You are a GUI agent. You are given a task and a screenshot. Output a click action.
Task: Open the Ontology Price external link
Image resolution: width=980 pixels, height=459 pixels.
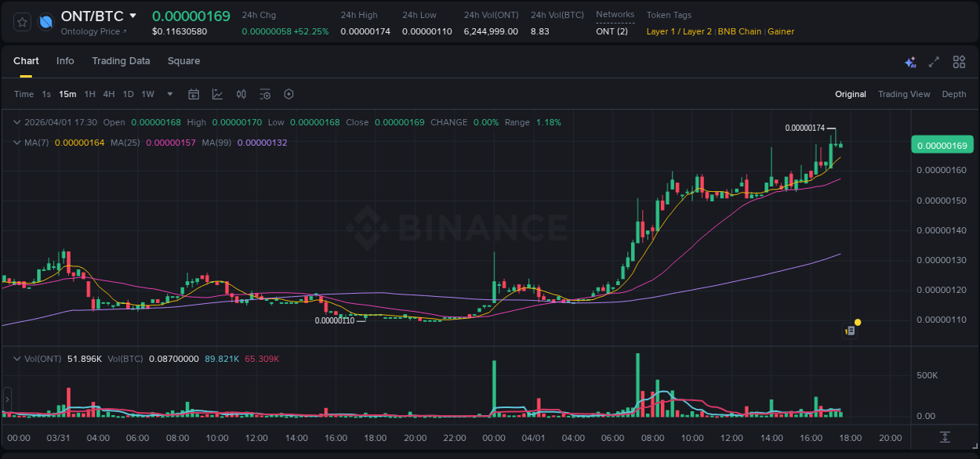coord(93,31)
